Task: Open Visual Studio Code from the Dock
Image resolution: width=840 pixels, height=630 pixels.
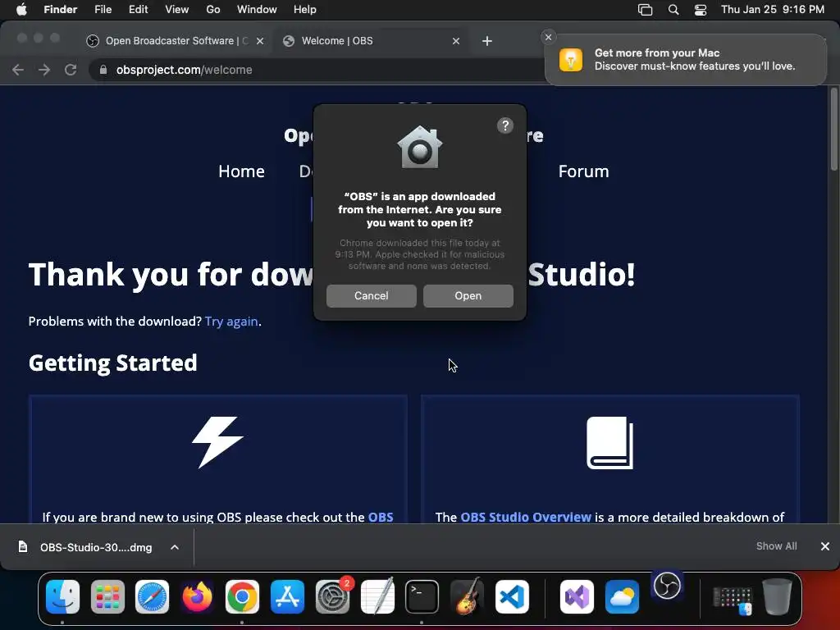Action: [512, 596]
